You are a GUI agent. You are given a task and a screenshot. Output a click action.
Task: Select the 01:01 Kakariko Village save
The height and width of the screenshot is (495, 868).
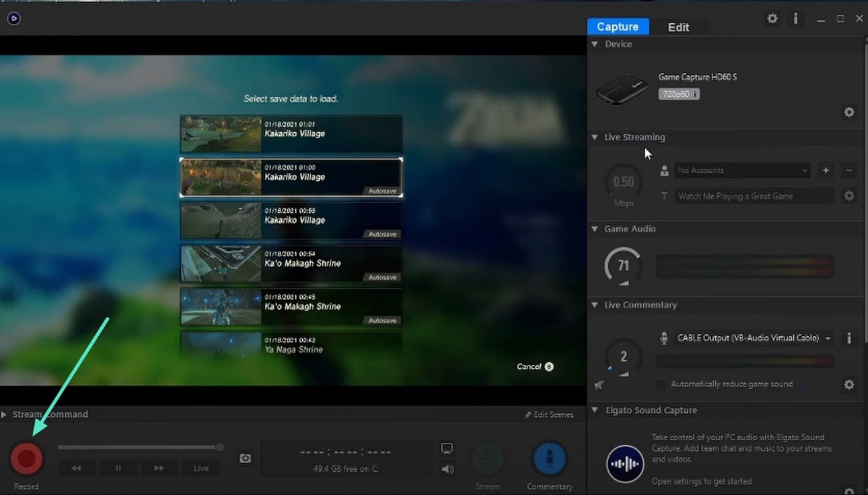click(291, 133)
